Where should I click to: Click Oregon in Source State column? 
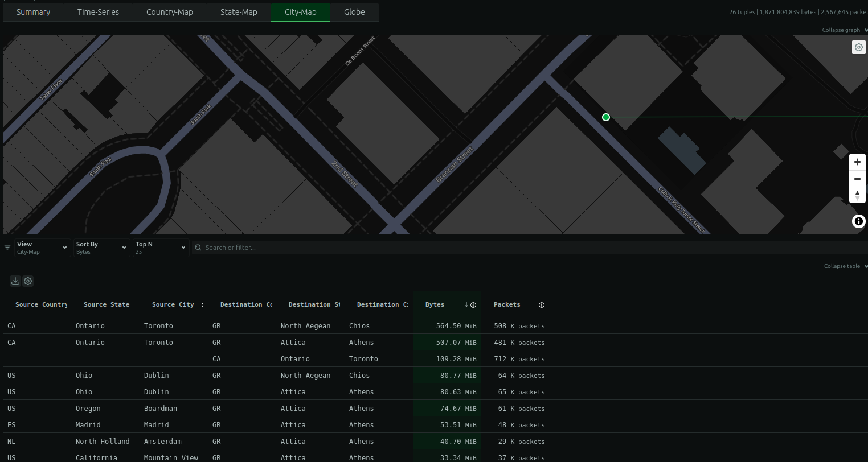pos(88,409)
